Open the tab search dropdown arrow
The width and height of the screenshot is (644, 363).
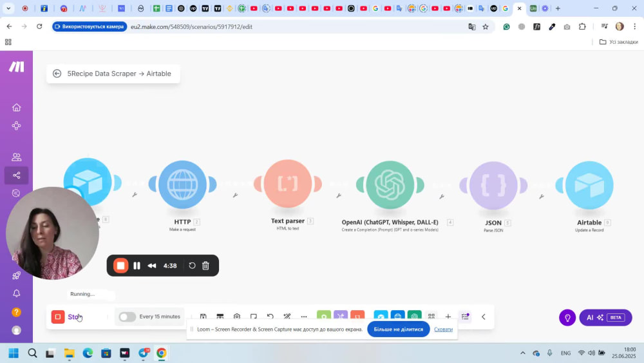pyautogui.click(x=8, y=8)
